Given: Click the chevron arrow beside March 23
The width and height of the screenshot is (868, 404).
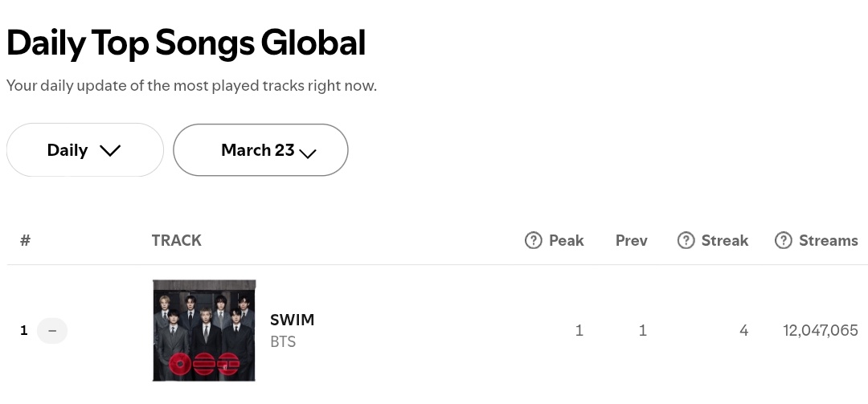Looking at the screenshot, I should 307,153.
